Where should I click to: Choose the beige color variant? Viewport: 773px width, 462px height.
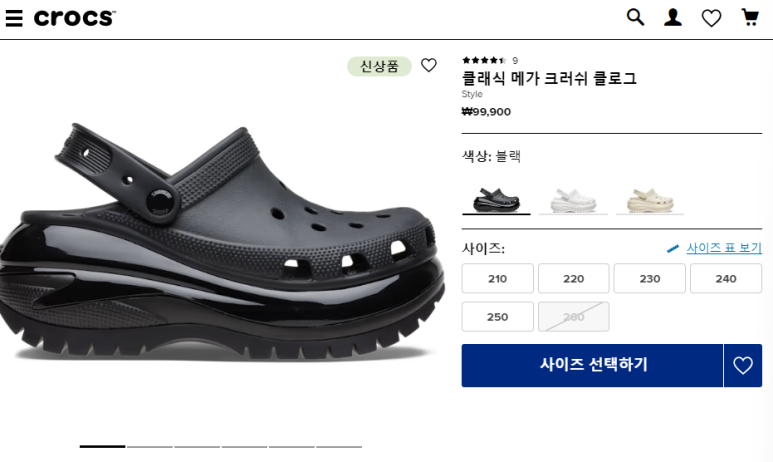point(650,200)
